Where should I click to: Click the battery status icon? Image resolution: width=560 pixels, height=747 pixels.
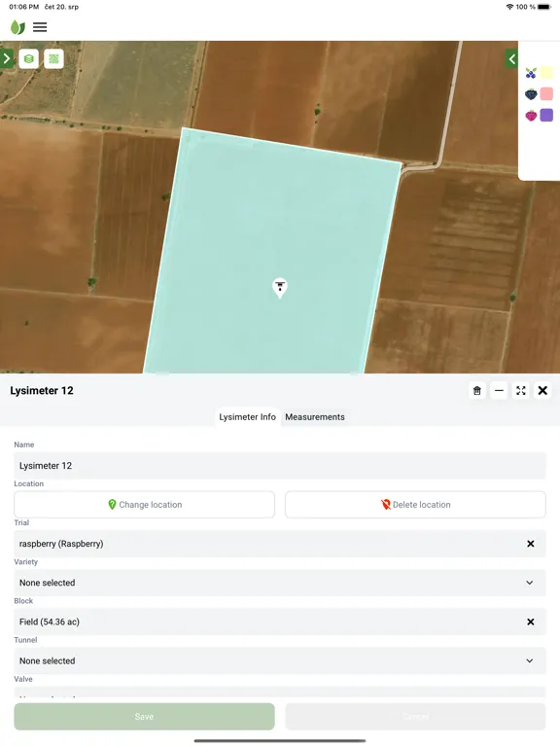coord(544,7)
